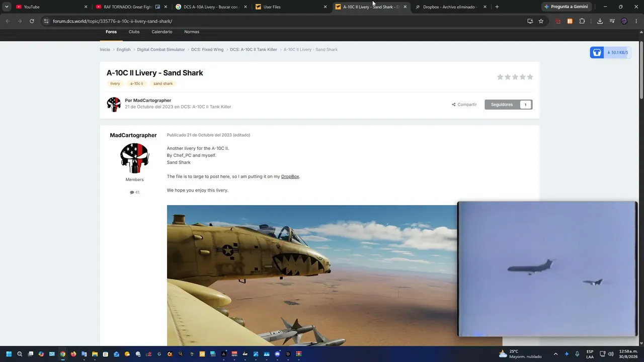Image resolution: width=644 pixels, height=362 pixels.
Task: Close the User Files tab
Action: tap(325, 7)
